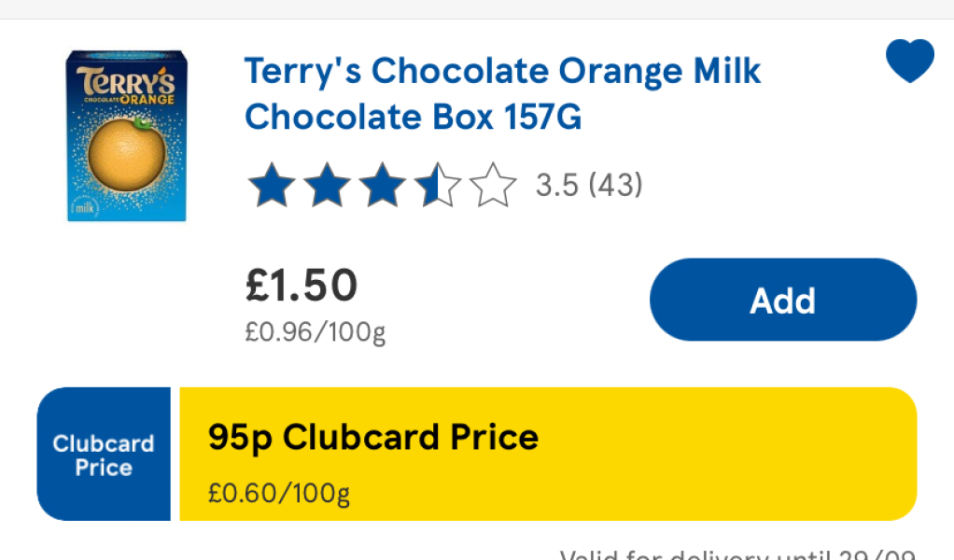The width and height of the screenshot is (954, 560).
Task: Click the half-filled fourth rating star
Action: click(438, 185)
